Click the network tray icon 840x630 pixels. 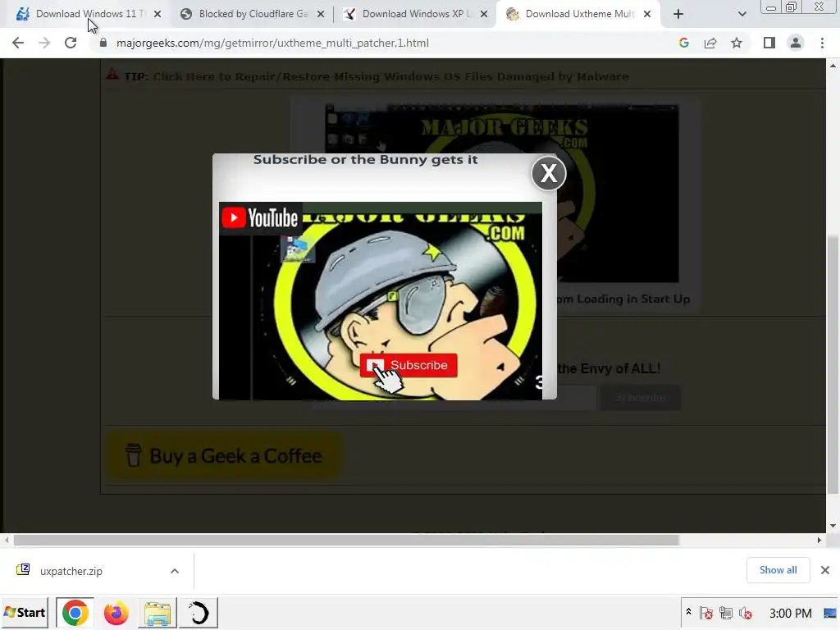point(726,613)
